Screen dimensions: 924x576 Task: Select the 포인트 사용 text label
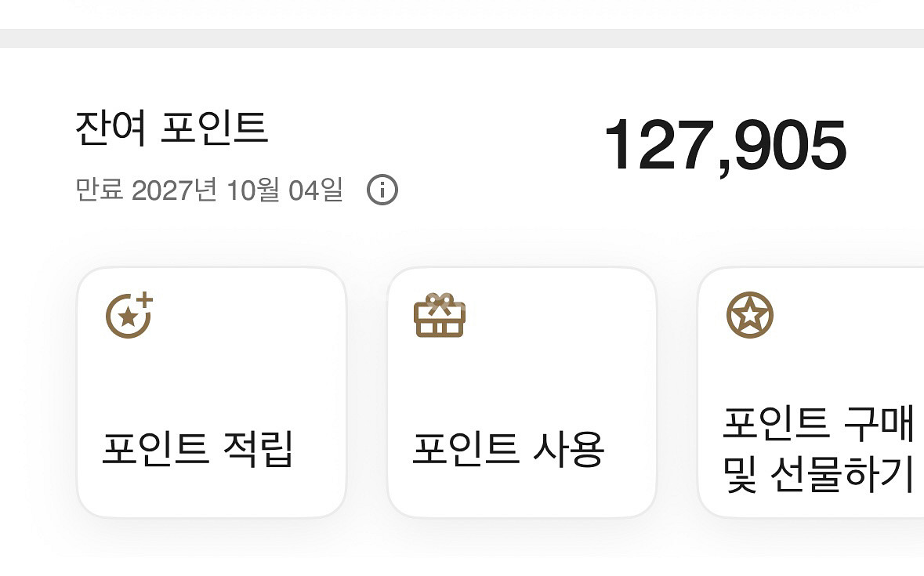[x=508, y=449]
